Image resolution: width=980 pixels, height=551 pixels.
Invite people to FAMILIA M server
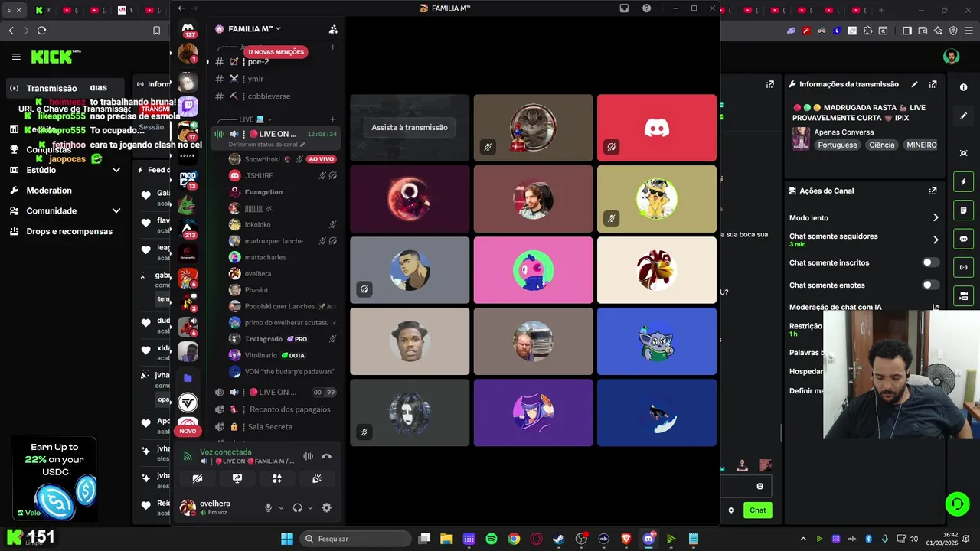pos(333,29)
